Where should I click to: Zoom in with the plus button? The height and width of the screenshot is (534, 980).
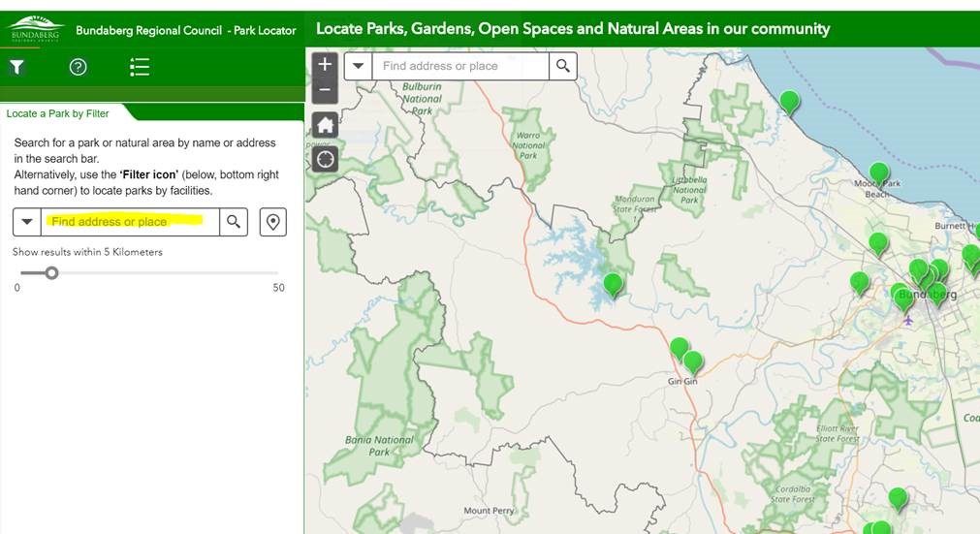tap(325, 64)
